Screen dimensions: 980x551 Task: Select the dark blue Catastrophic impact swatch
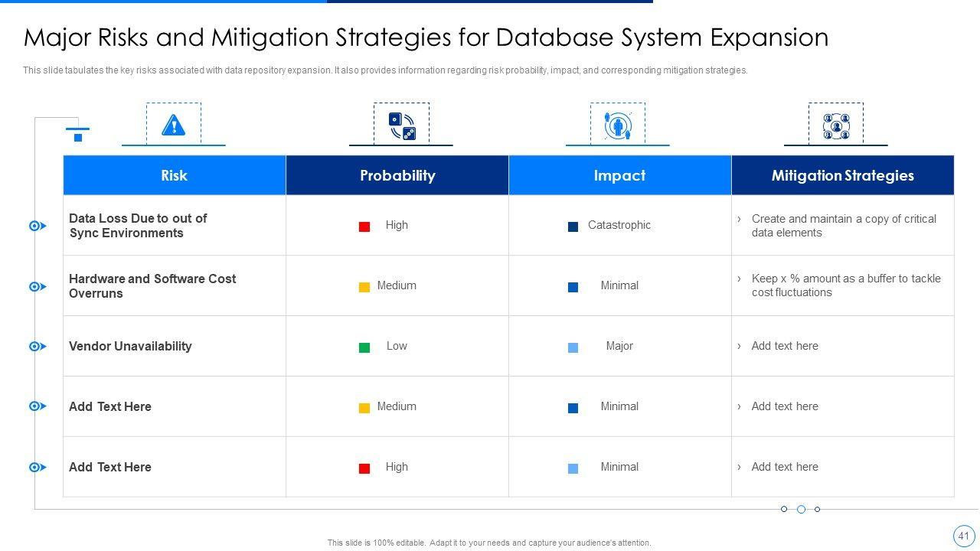point(573,227)
